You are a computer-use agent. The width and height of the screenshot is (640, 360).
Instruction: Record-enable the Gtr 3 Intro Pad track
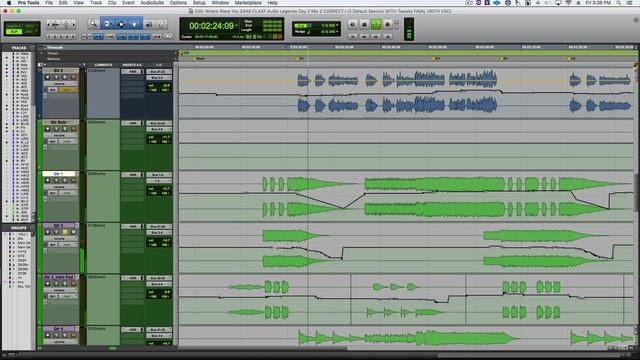[x=48, y=284]
